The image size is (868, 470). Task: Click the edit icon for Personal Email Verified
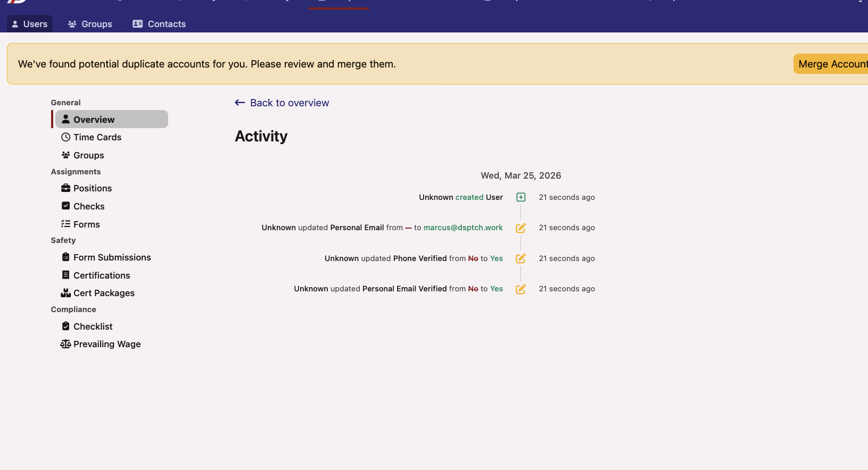click(521, 289)
